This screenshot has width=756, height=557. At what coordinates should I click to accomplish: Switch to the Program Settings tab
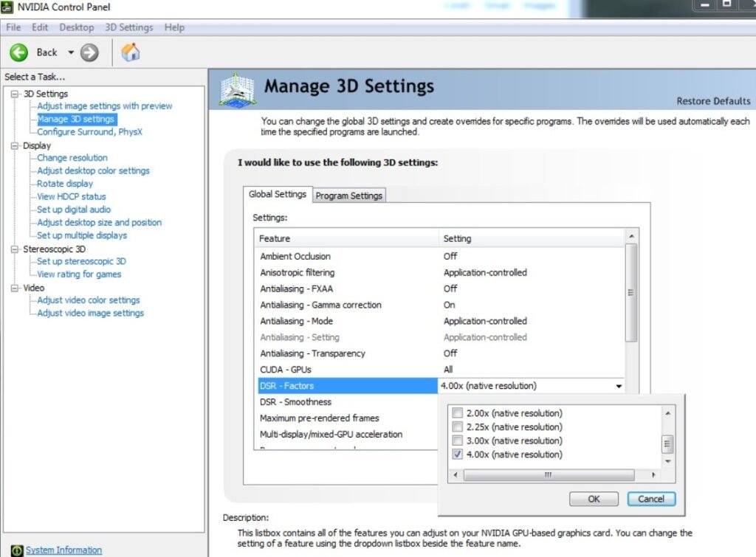[349, 196]
